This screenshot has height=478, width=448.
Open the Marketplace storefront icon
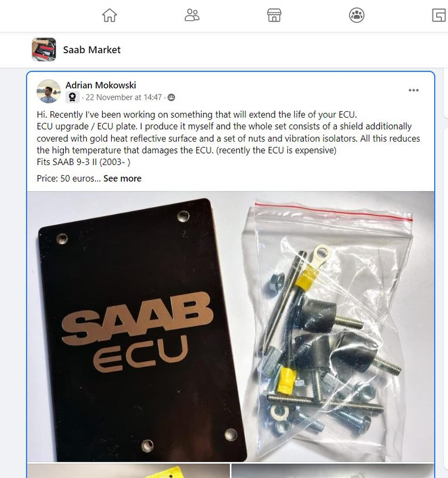[x=274, y=16]
